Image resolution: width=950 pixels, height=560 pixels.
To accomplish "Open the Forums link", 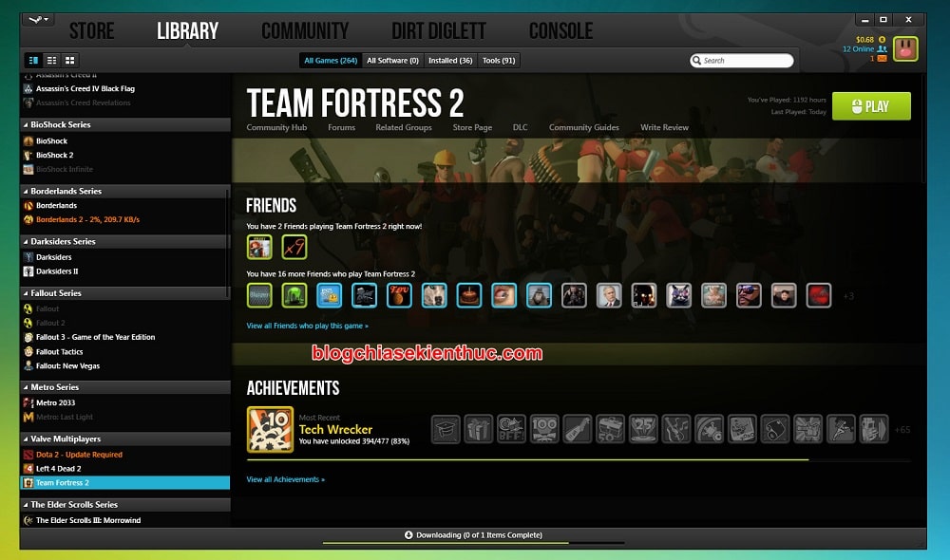I will coord(342,127).
